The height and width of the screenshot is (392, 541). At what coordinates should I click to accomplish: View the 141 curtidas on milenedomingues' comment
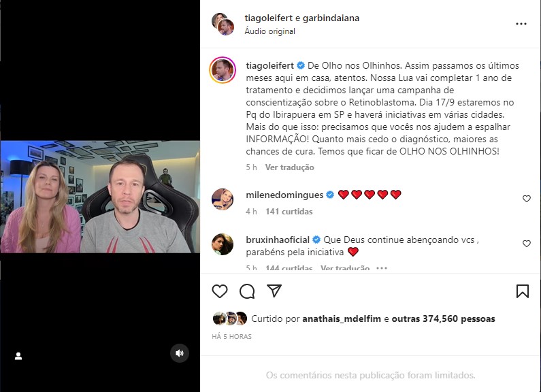[x=289, y=212]
